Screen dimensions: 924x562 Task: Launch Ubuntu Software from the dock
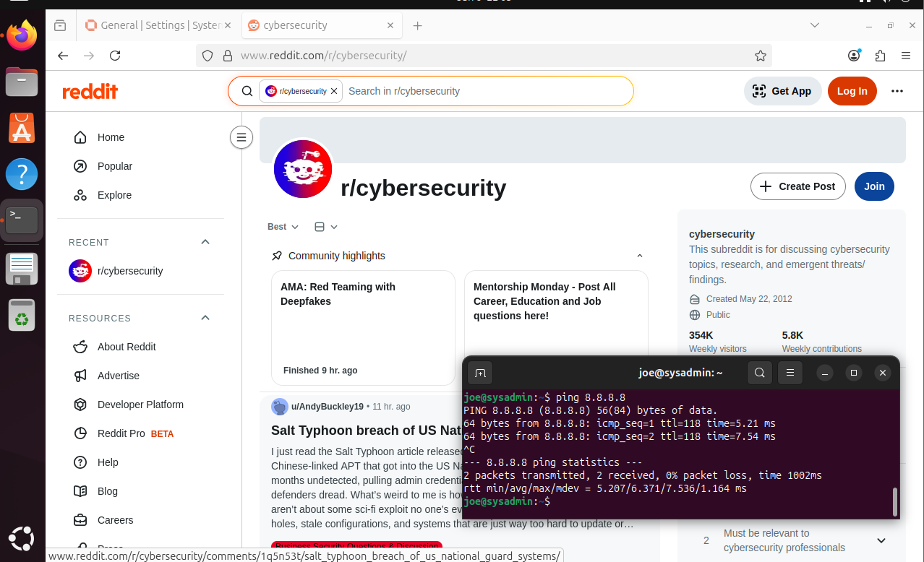click(22, 129)
